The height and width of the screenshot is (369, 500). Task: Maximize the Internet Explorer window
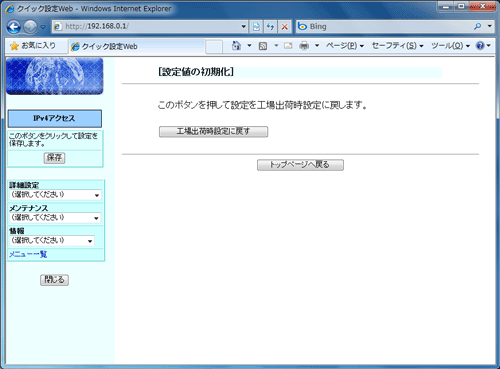pyautogui.click(x=462, y=6)
